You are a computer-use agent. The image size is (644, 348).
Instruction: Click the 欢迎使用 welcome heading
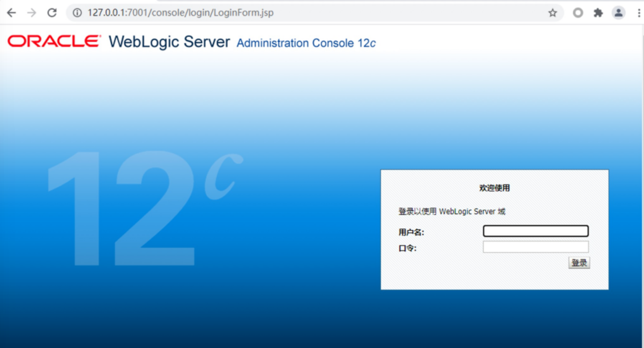pos(494,187)
